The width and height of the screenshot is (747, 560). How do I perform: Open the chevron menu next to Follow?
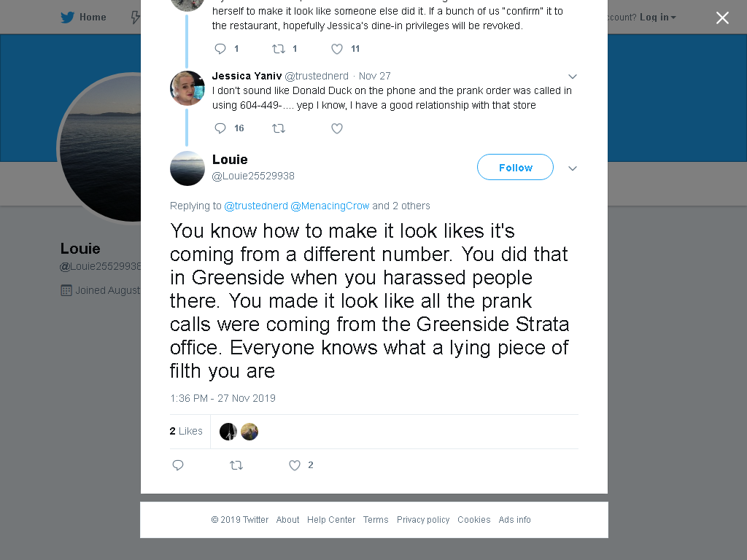coord(573,168)
